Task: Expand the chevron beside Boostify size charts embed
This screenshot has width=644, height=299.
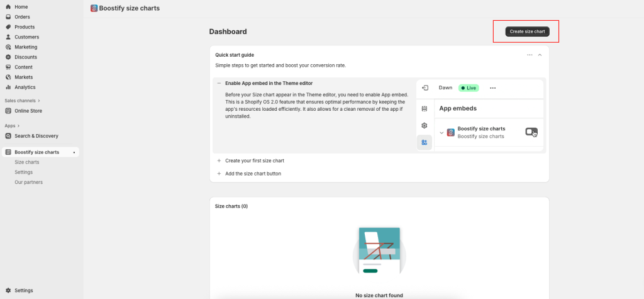Action: pyautogui.click(x=442, y=132)
